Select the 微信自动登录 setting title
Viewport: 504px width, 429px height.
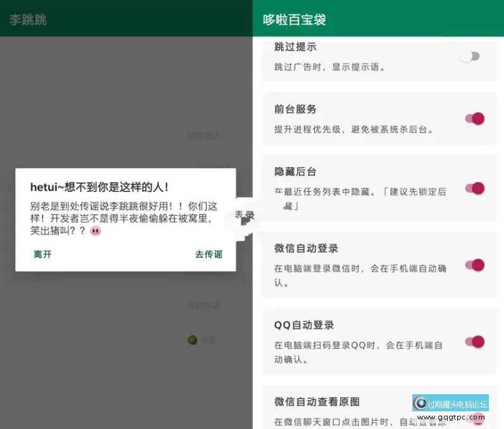point(306,248)
